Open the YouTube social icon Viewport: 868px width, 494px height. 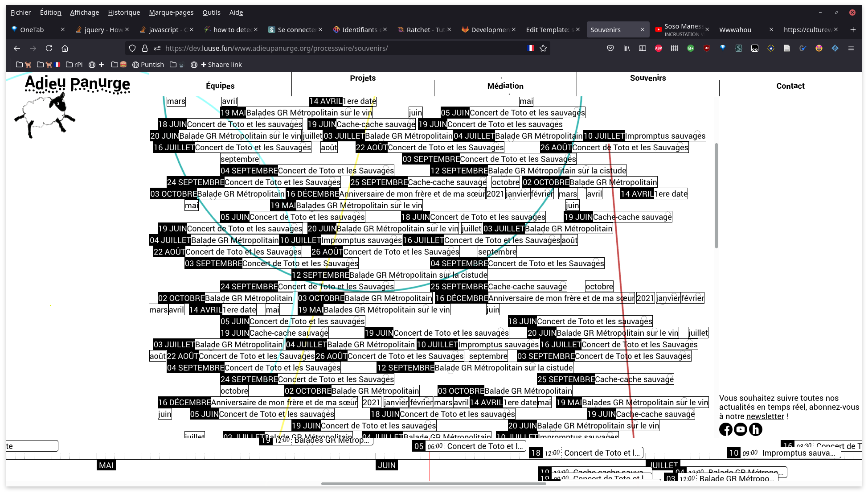click(x=741, y=429)
